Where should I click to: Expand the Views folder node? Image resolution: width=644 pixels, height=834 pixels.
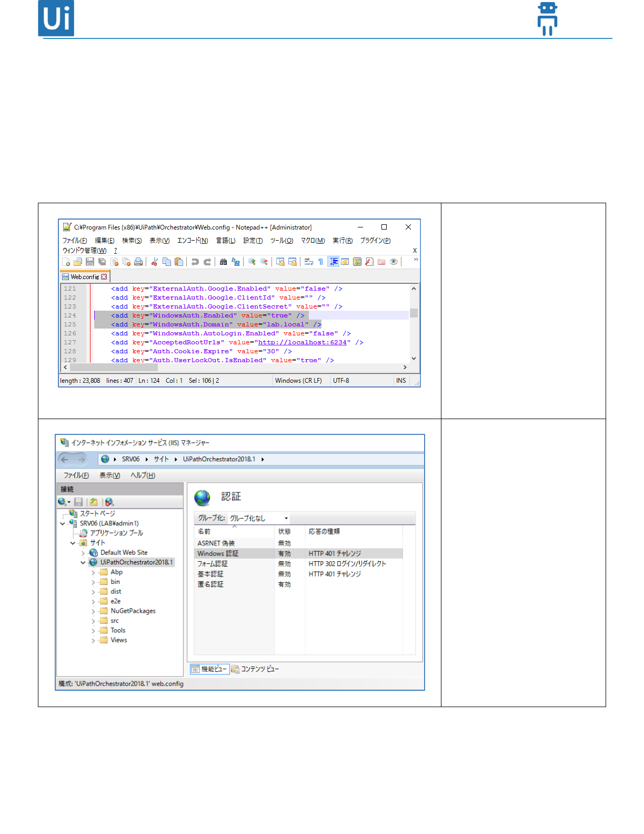(x=93, y=640)
